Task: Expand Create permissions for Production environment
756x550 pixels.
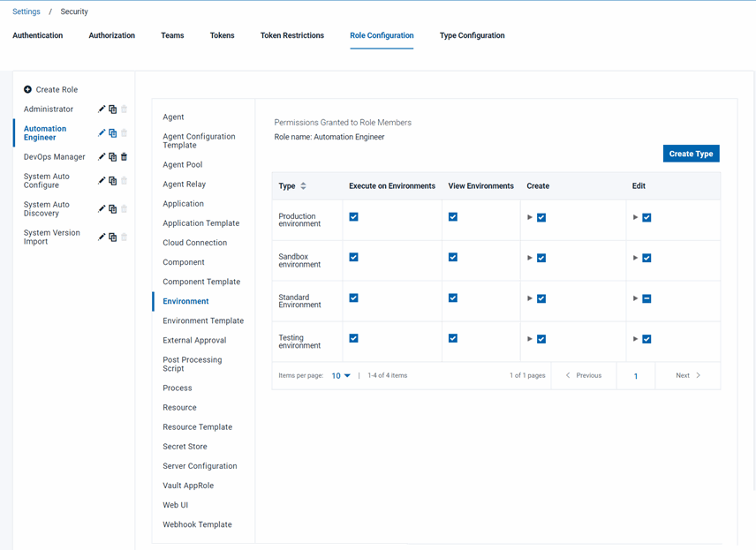Action: [530, 215]
